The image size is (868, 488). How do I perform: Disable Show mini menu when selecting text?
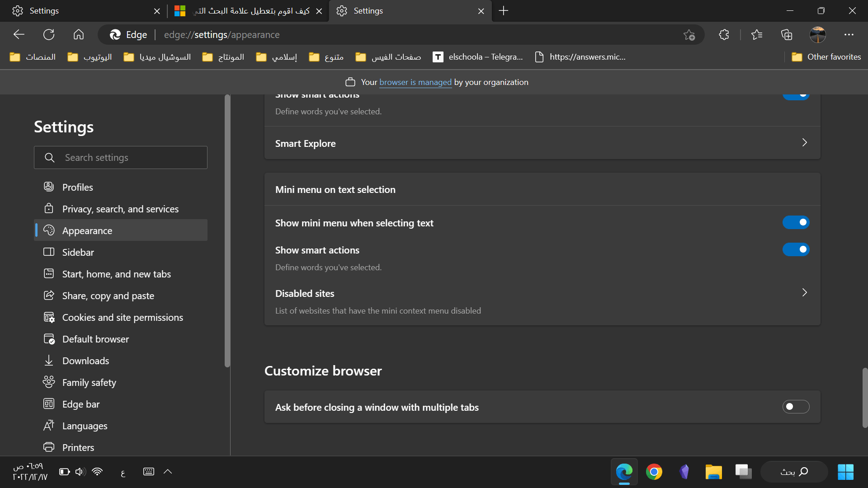click(796, 222)
